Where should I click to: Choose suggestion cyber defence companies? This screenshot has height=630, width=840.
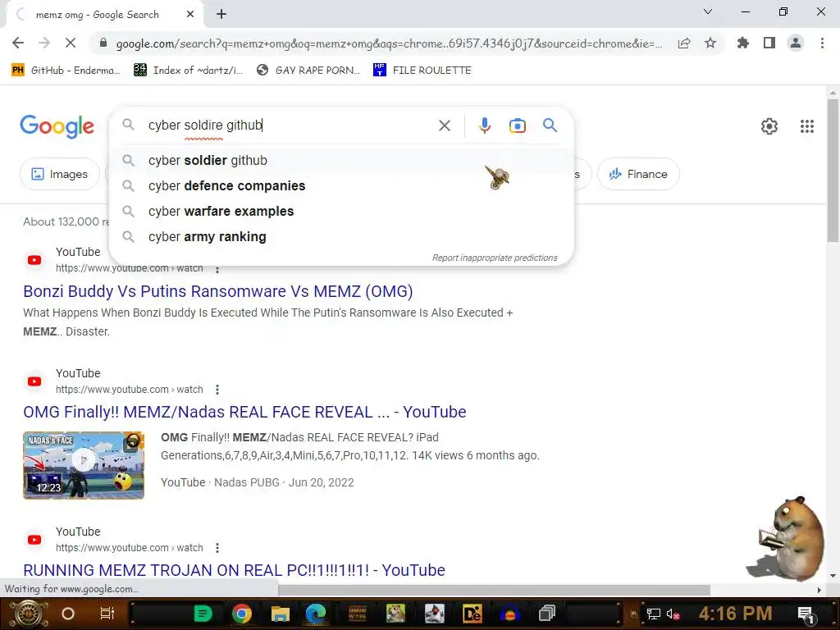(341, 186)
